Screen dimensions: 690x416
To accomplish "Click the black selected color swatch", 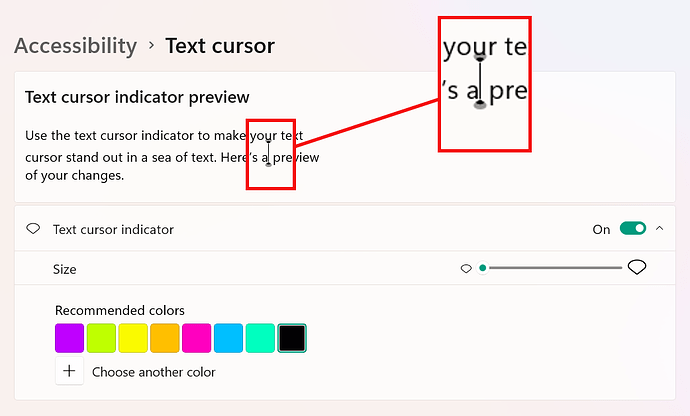I will point(292,338).
